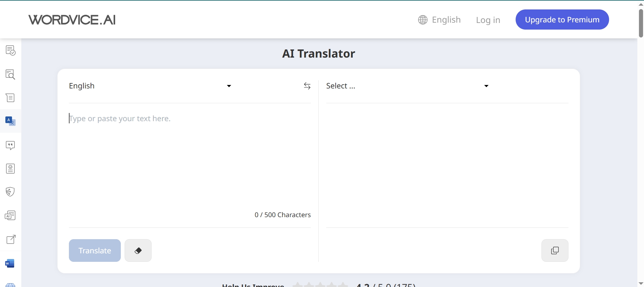Select the AI Translator sidebar icon
Viewport: 644px width, 287px height.
point(10,121)
